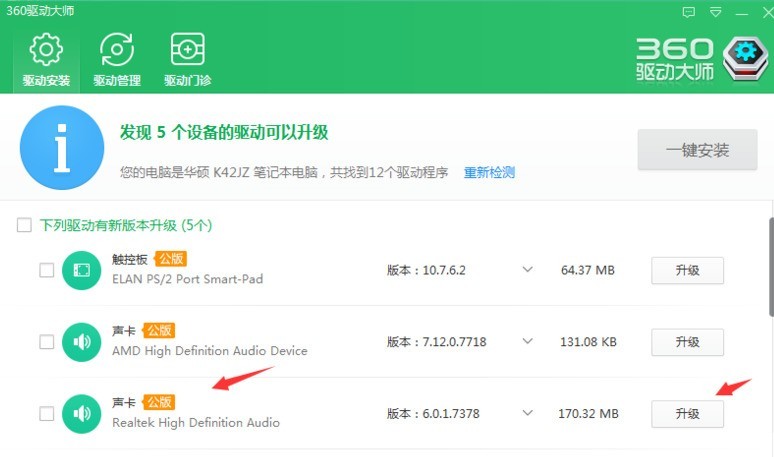The image size is (774, 457).
Task: Click 公版 badge on Realtek audio row
Action: click(x=159, y=402)
